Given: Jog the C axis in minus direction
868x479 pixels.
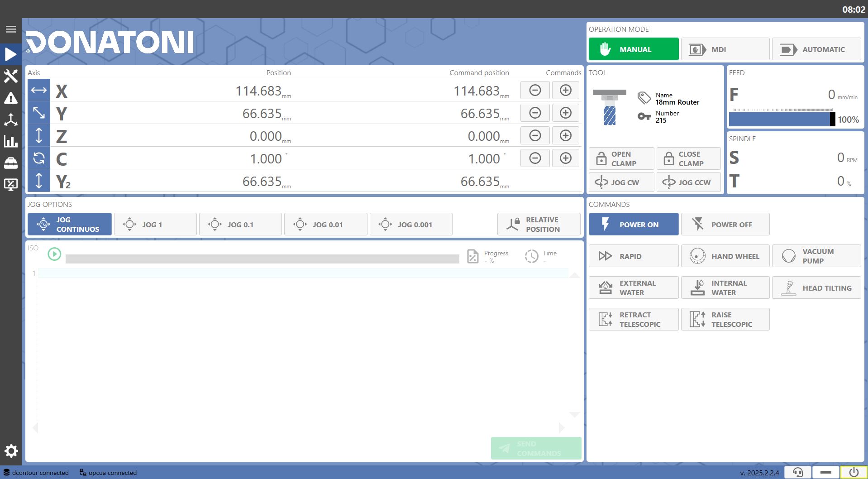Looking at the screenshot, I should 535,158.
